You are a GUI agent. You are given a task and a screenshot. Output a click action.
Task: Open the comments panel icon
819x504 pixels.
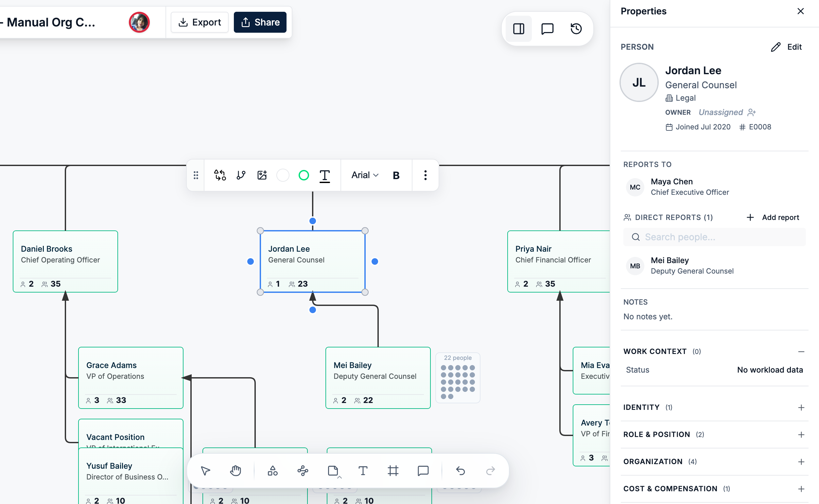click(547, 29)
